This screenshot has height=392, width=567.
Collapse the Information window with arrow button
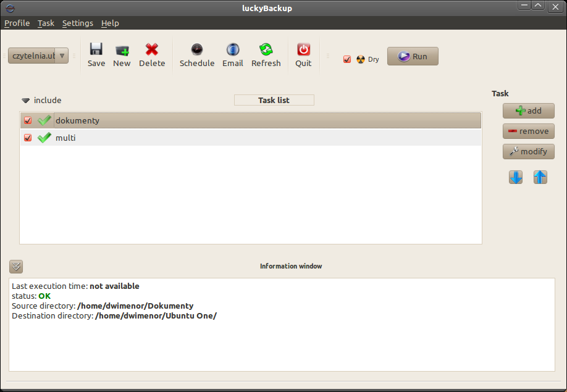tap(16, 267)
